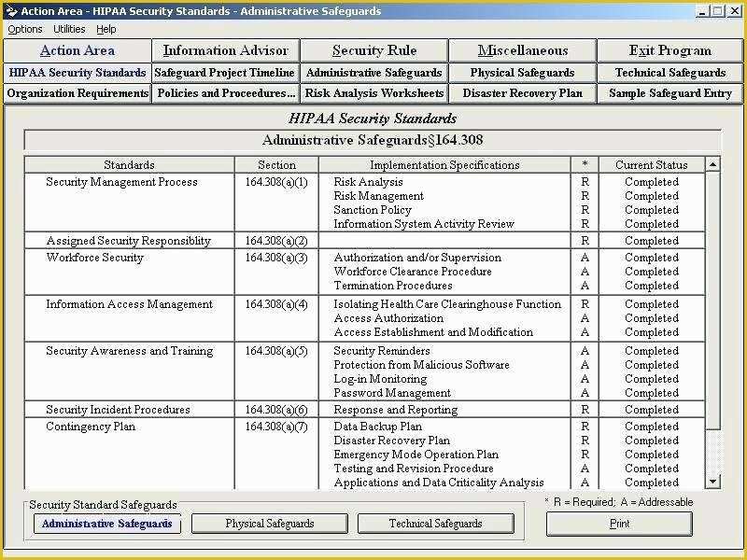Open Physical Safeguards in top toolbar
747x560 pixels.
point(523,73)
